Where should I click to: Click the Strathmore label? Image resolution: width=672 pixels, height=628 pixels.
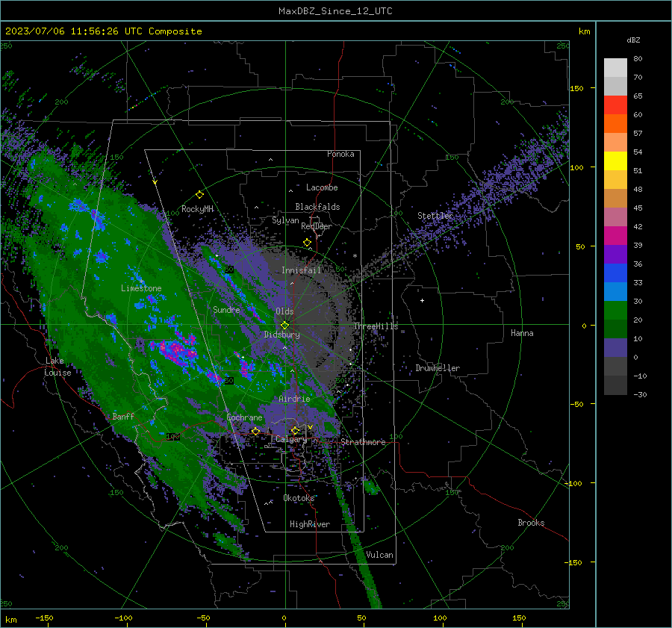pos(363,442)
